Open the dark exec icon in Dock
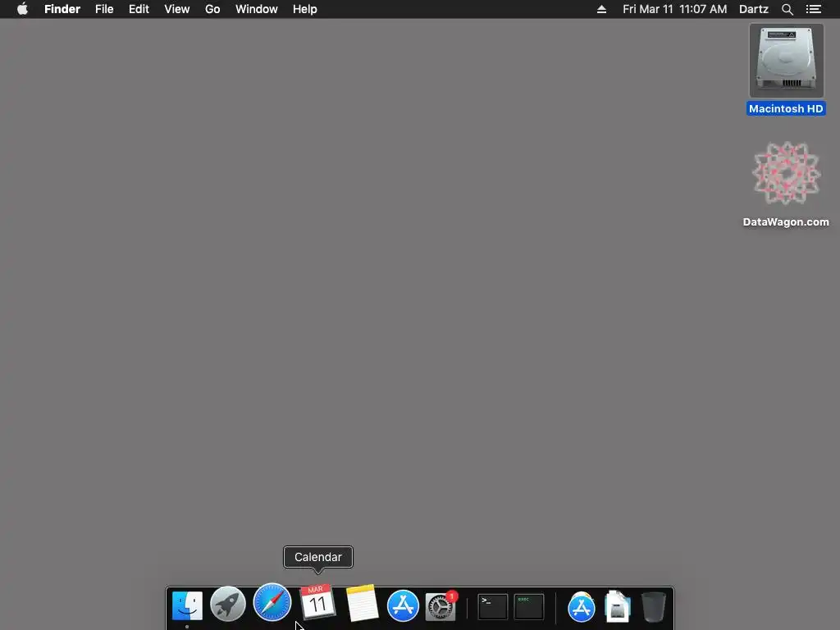840x630 pixels. [529, 606]
